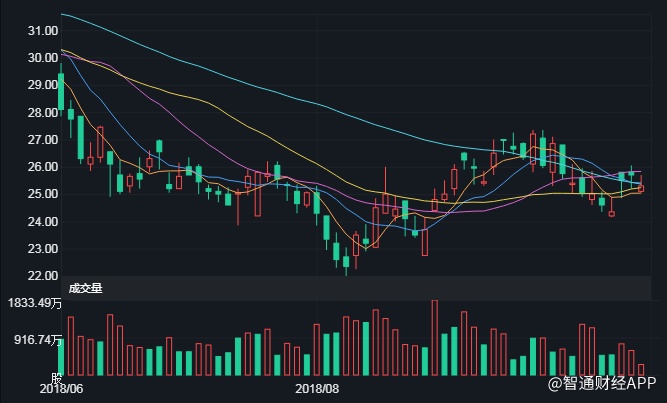The height and width of the screenshot is (403, 667).
Task: Click the 22.00 price axis label
Action: (42, 275)
